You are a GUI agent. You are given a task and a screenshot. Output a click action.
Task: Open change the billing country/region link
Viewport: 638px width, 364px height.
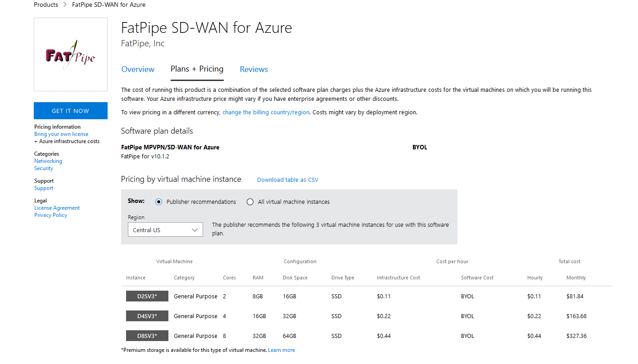[266, 112]
